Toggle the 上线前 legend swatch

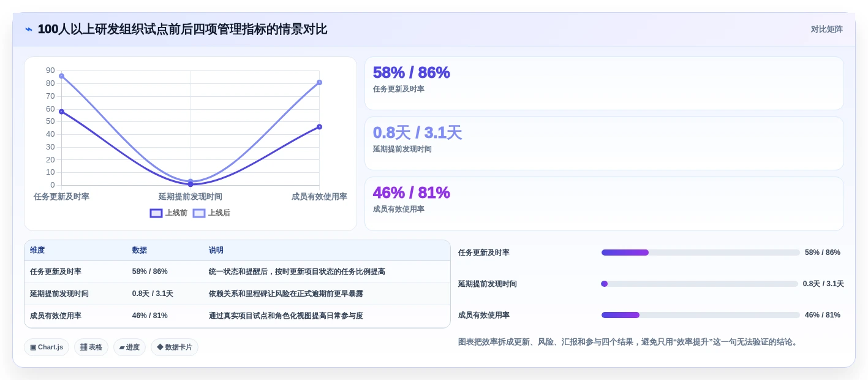tap(156, 213)
